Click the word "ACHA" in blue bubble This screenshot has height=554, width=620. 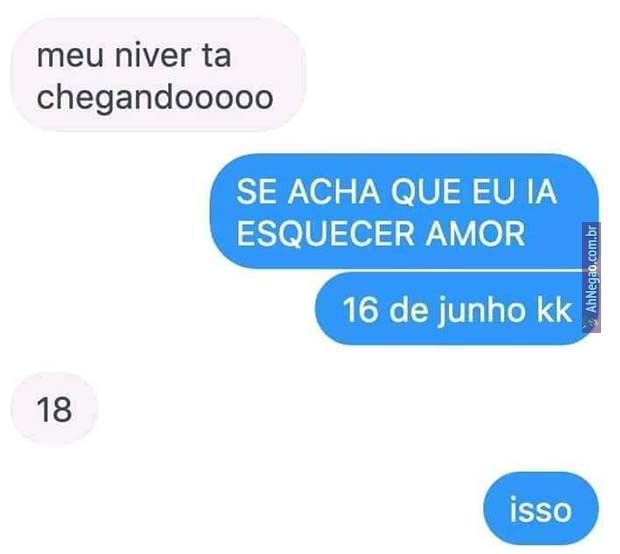[333, 192]
